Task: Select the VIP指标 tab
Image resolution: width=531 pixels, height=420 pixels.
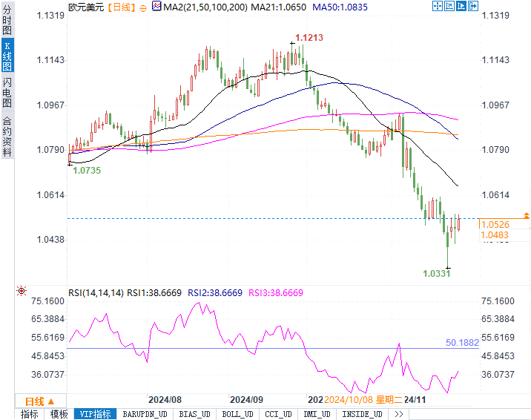Action: point(95,414)
